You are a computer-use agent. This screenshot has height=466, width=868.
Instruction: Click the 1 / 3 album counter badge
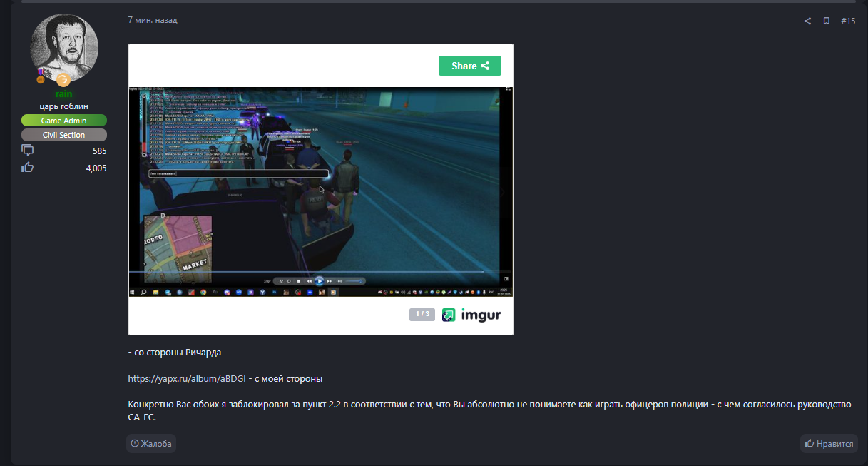click(422, 315)
